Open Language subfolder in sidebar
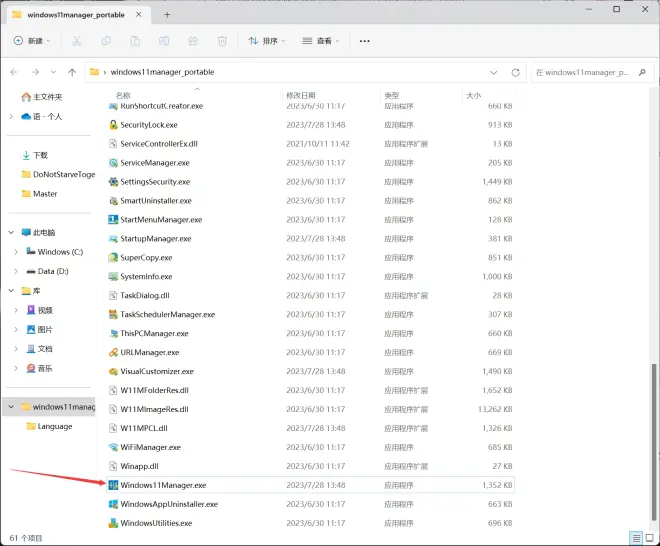Screen dimensions: 660x546 tap(49, 426)
